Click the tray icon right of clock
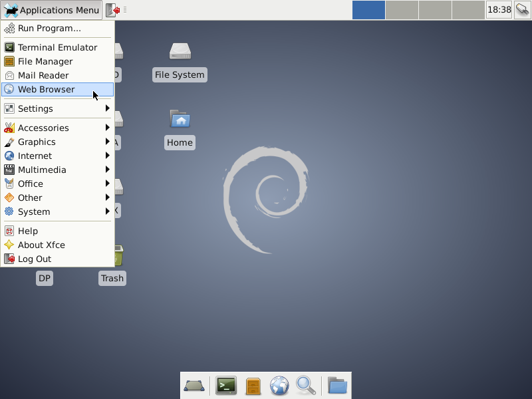 point(522,10)
